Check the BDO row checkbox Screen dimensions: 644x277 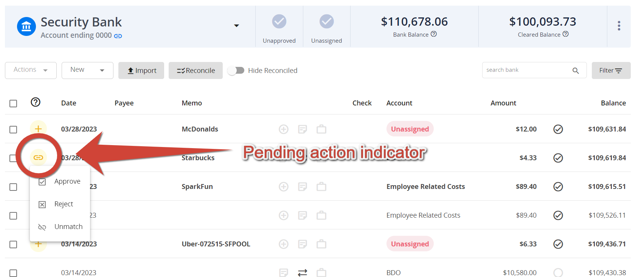(13, 273)
